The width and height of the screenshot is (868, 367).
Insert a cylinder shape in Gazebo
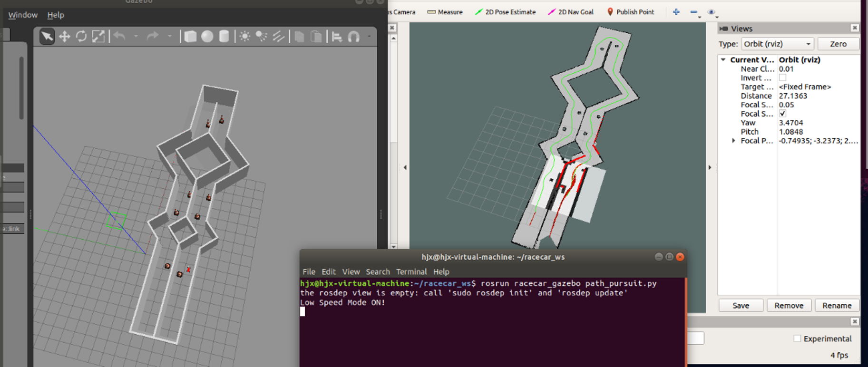[224, 37]
